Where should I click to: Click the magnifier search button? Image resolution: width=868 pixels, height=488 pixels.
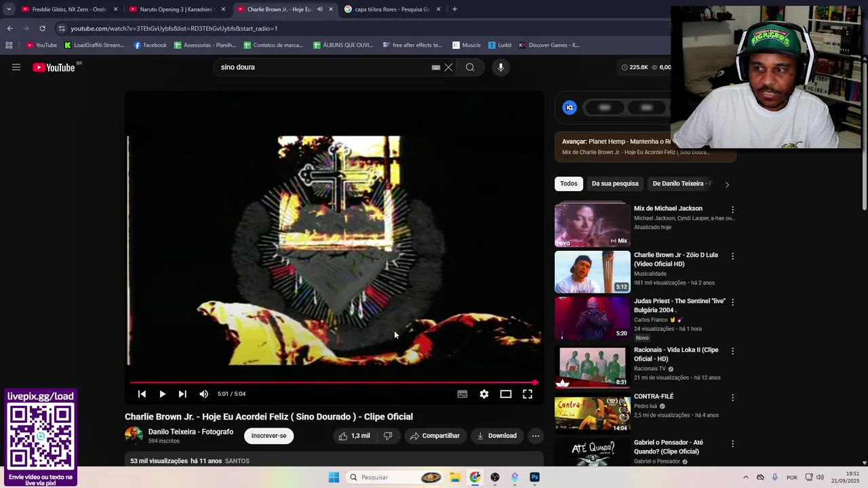[470, 67]
